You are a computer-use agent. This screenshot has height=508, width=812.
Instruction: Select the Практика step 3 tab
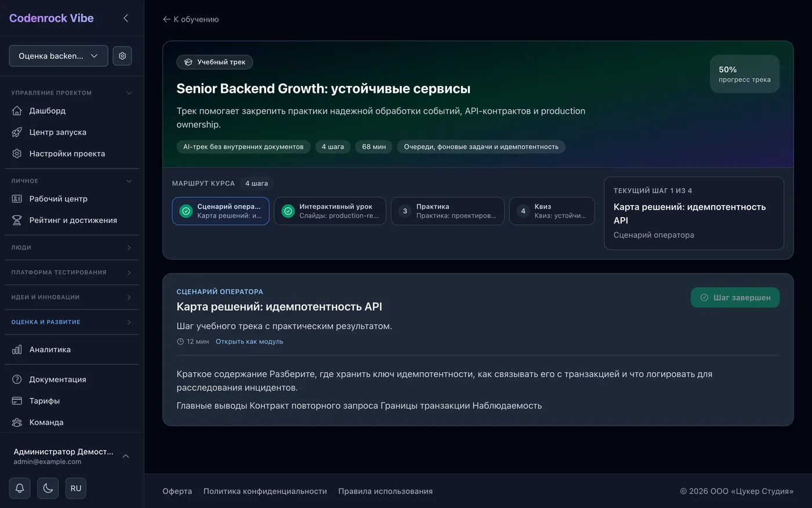click(447, 211)
